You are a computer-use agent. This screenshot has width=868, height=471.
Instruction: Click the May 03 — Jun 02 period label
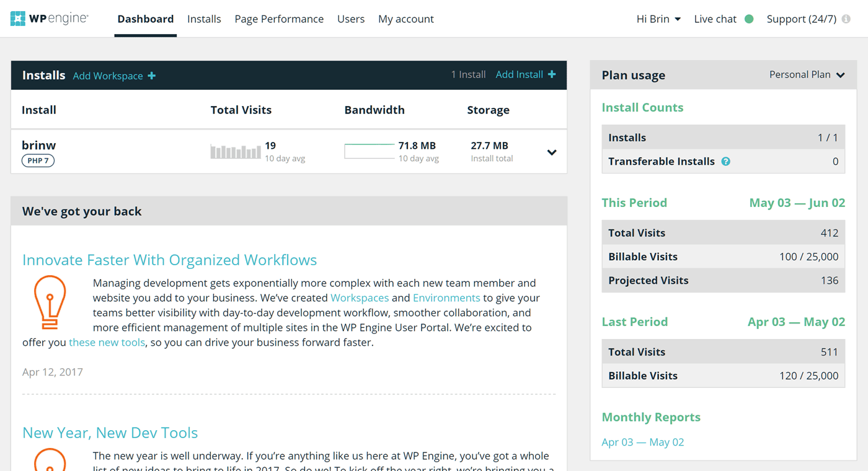[x=797, y=203]
